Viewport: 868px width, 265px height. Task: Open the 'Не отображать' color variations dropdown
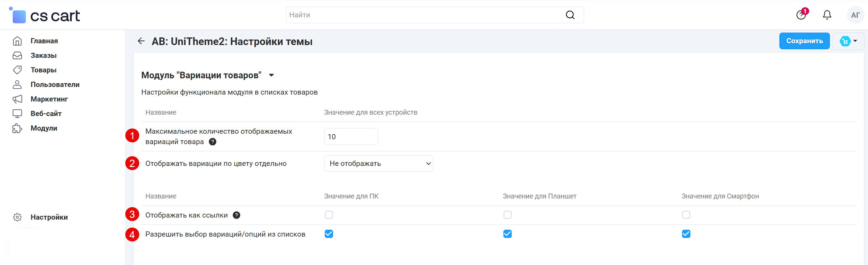click(x=378, y=164)
